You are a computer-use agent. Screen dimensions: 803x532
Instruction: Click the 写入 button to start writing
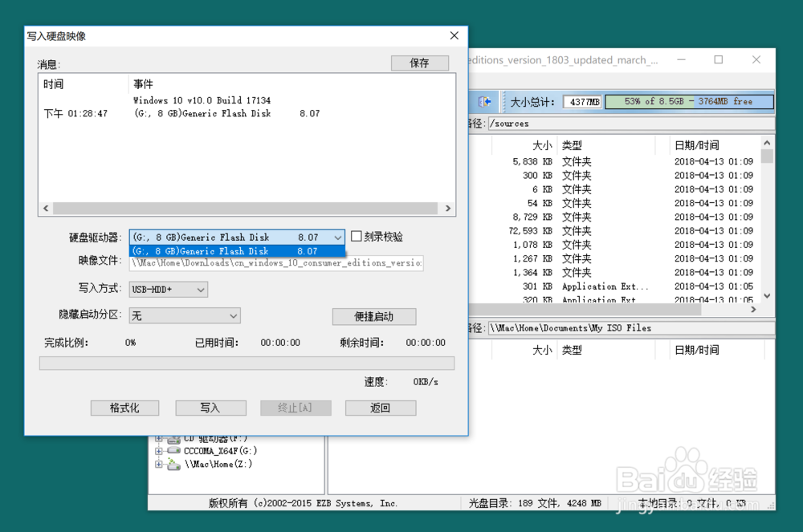coord(210,408)
